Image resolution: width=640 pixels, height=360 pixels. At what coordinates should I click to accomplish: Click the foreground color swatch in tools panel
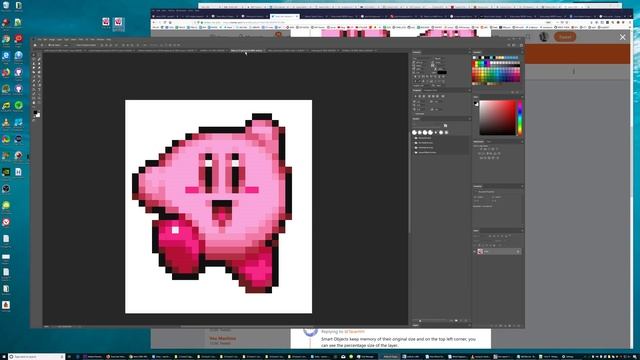tap(35, 113)
